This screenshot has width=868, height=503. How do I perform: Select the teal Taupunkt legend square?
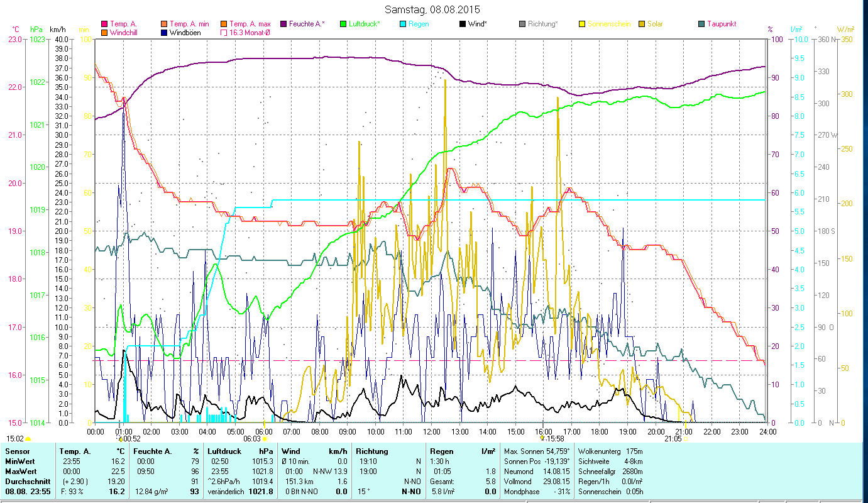pyautogui.click(x=701, y=24)
